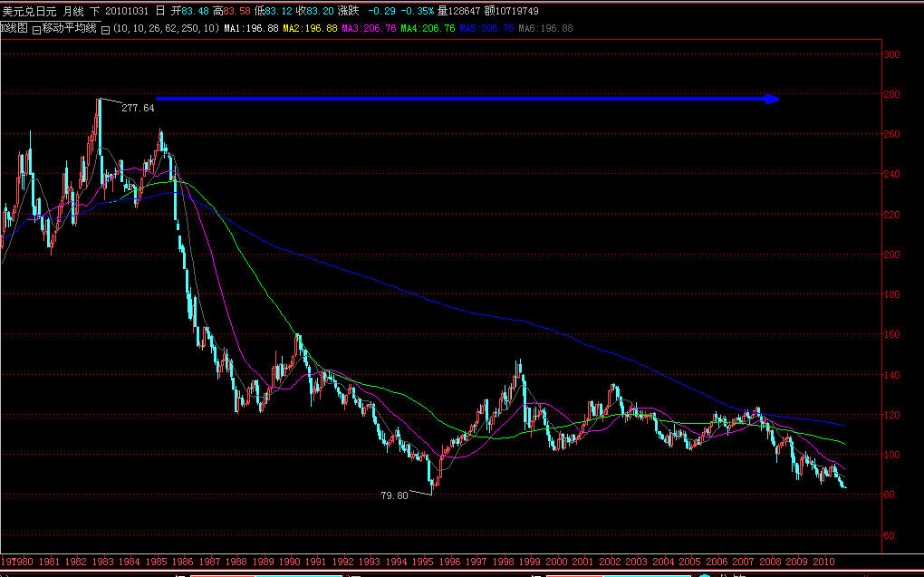924x577 pixels.
Task: Click the open price 83.48
Action: [195, 11]
